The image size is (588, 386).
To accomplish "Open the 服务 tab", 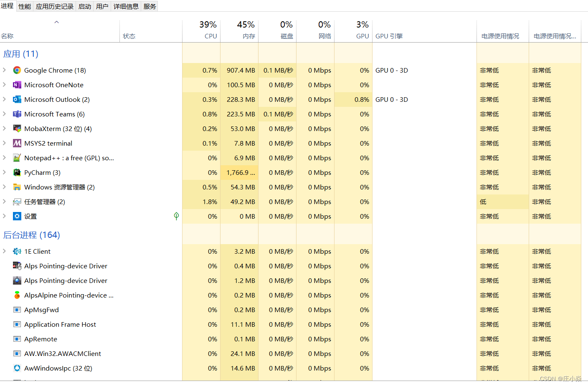I will (x=150, y=6).
